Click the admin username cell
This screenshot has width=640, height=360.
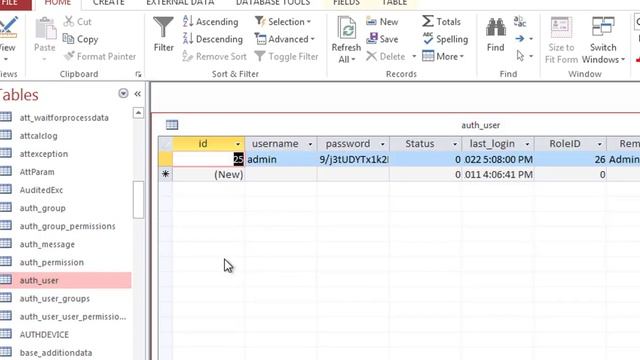[x=281, y=159]
